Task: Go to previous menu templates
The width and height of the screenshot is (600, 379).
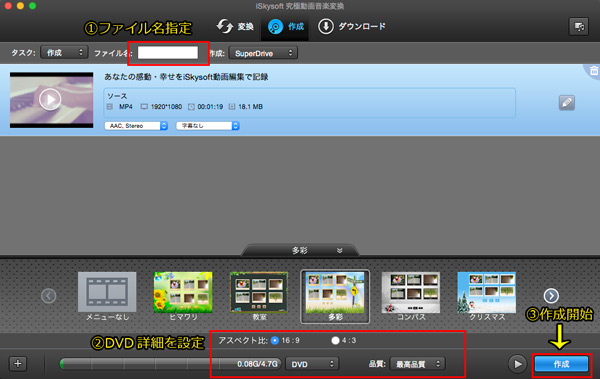Action: point(49,296)
